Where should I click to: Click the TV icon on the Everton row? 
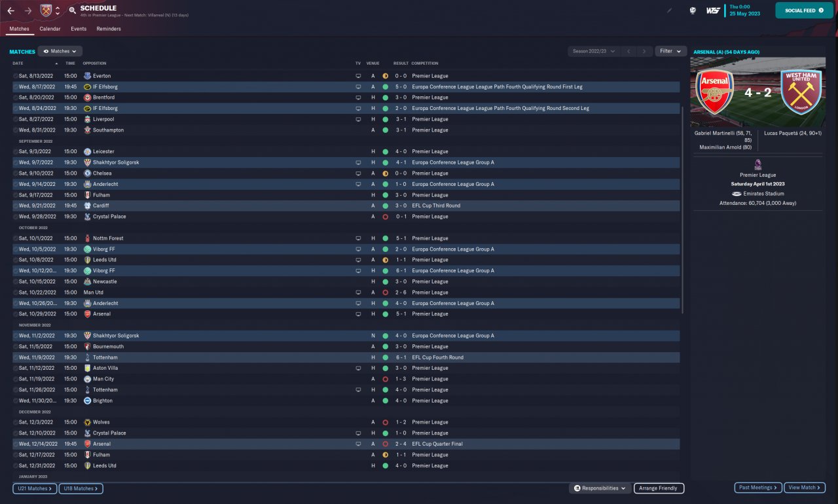pos(358,76)
